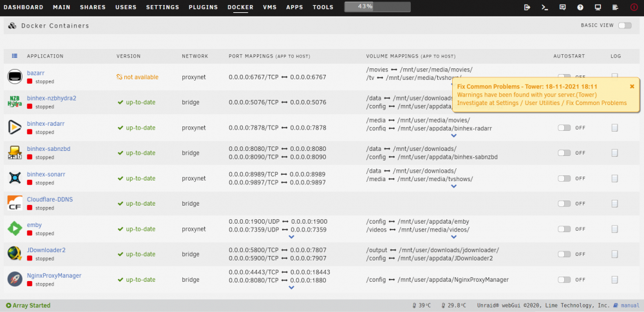Open the Settings menu
Viewport: 644px width, 312px height.
coord(163,7)
